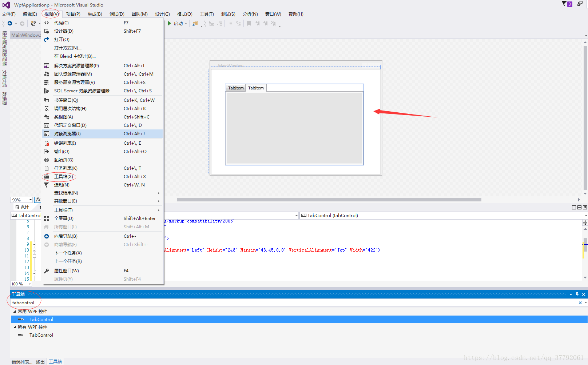
Task: Open 错误列表 error list entry
Action: [x=103, y=143]
